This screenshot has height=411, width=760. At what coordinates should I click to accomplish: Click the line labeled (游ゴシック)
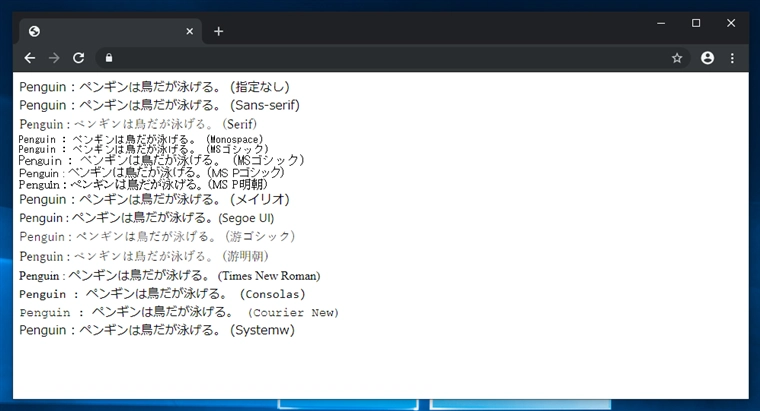157,237
